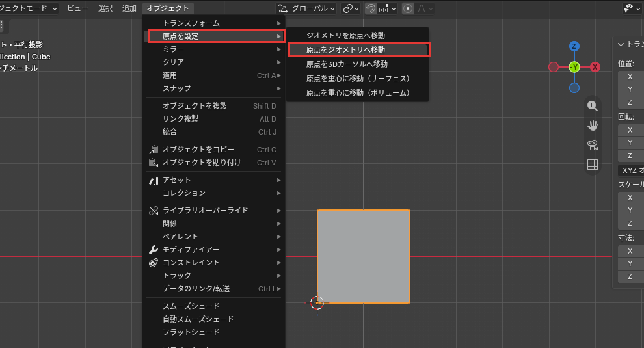Expand the モディファイアー submenu

pyautogui.click(x=215, y=250)
